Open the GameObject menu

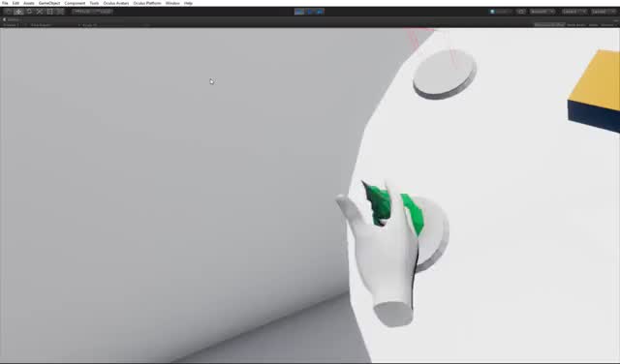[49, 3]
